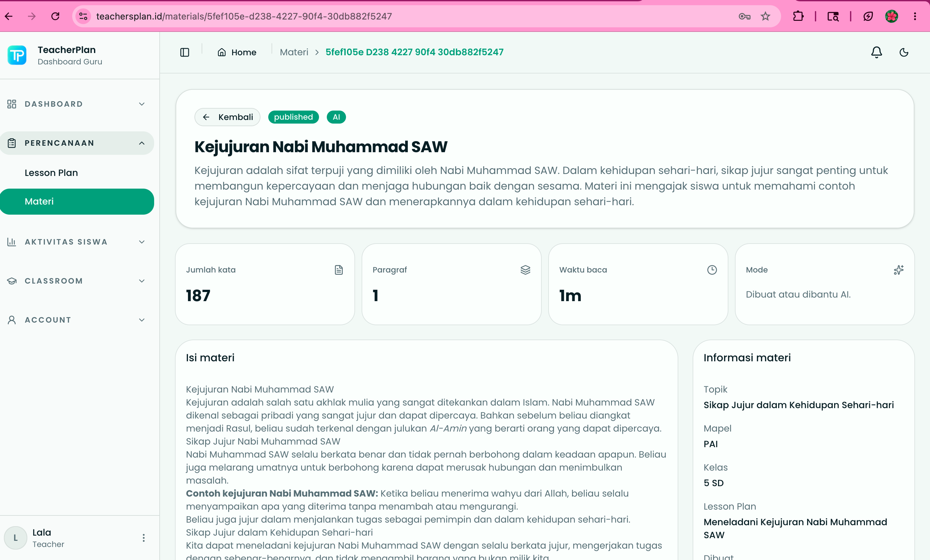This screenshot has width=930, height=560.
Task: Click the Mapel value PAI
Action: [x=711, y=444]
